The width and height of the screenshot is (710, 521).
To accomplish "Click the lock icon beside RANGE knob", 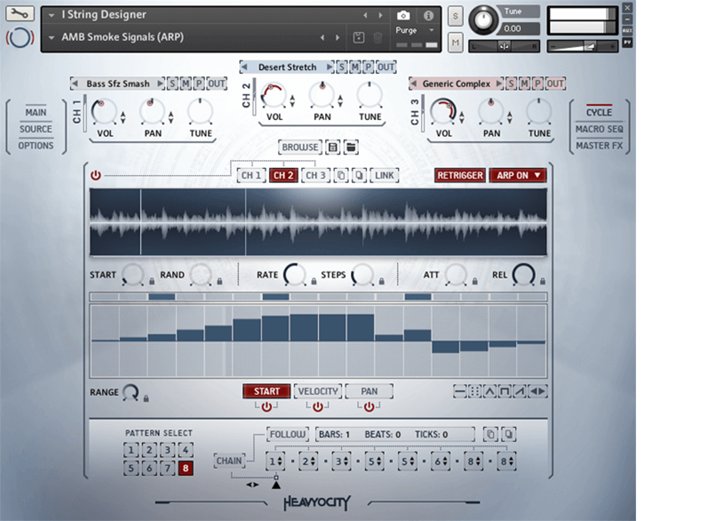I will [146, 398].
